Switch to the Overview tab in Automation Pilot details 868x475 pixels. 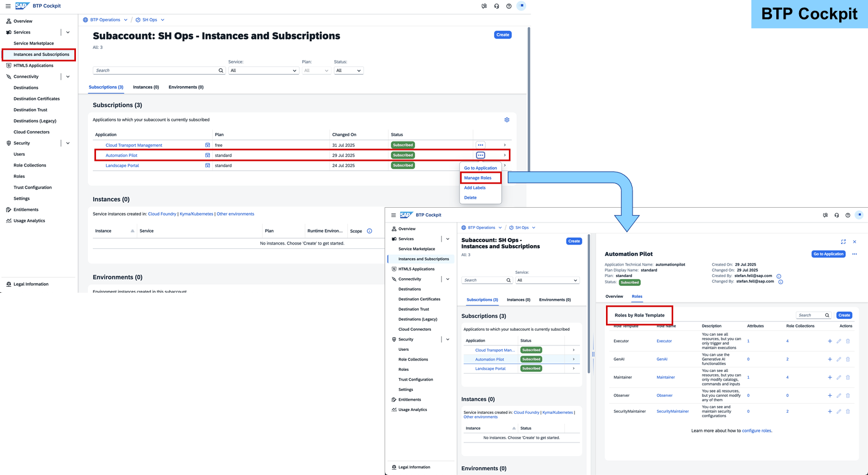(x=614, y=297)
